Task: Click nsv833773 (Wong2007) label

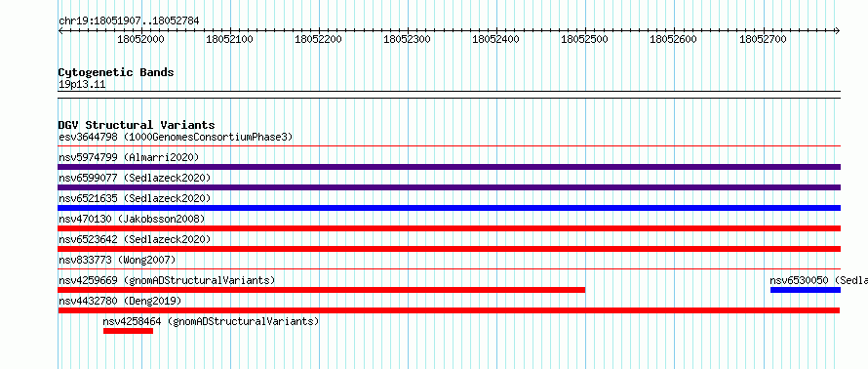Action: [x=117, y=260]
